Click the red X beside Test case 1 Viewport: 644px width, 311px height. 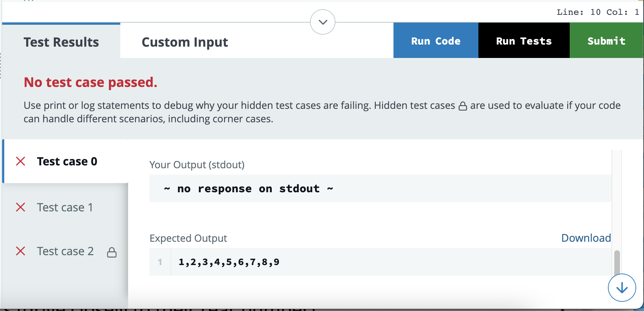(x=21, y=207)
